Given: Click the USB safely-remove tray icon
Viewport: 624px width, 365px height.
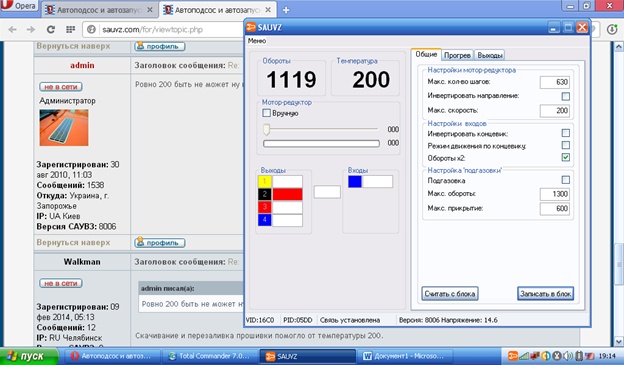Looking at the screenshot, I should coord(579,355).
